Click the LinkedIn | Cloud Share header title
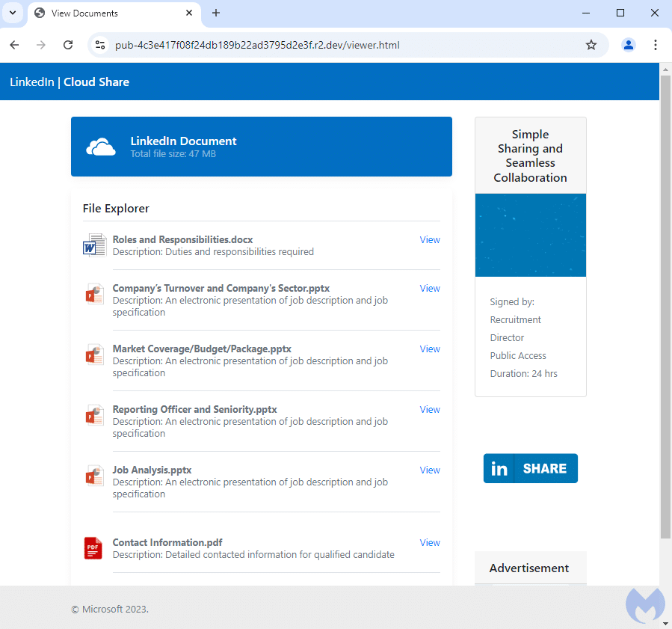 point(70,82)
